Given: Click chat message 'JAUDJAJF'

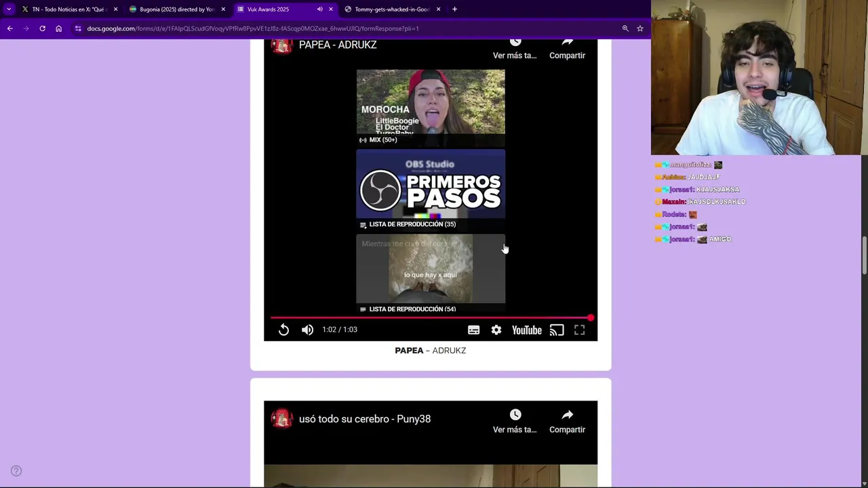Looking at the screenshot, I should [x=704, y=177].
